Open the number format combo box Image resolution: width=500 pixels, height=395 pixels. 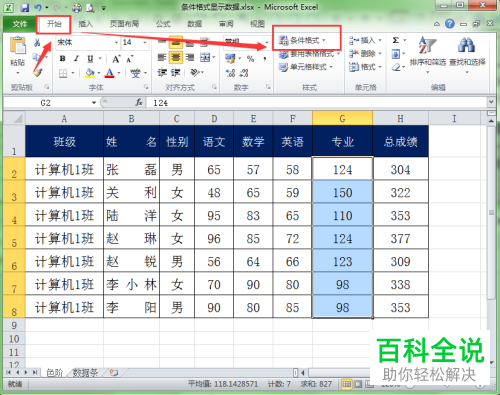247,42
